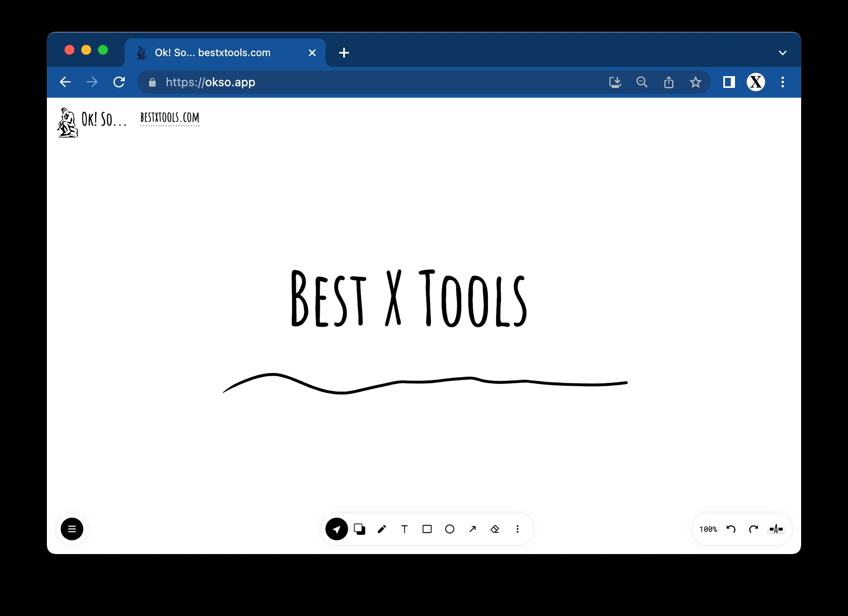This screenshot has width=848, height=616.
Task: Select the Text tool
Action: 404,529
